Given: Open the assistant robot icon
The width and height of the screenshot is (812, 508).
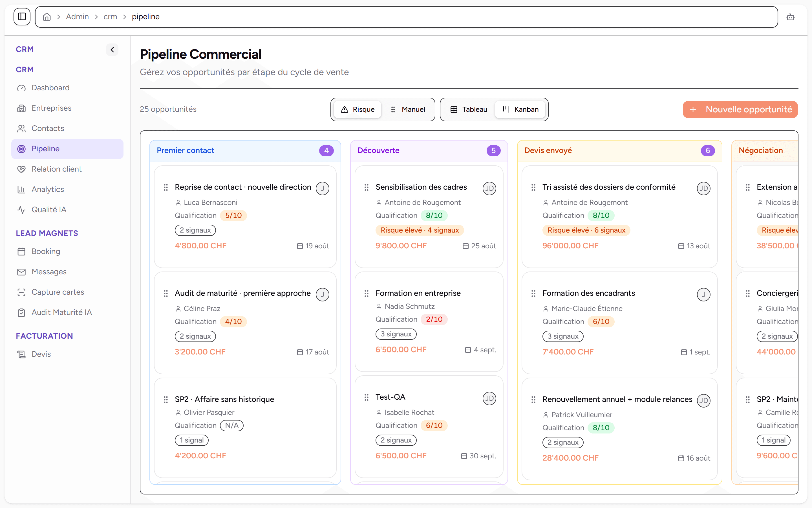Looking at the screenshot, I should [790, 17].
